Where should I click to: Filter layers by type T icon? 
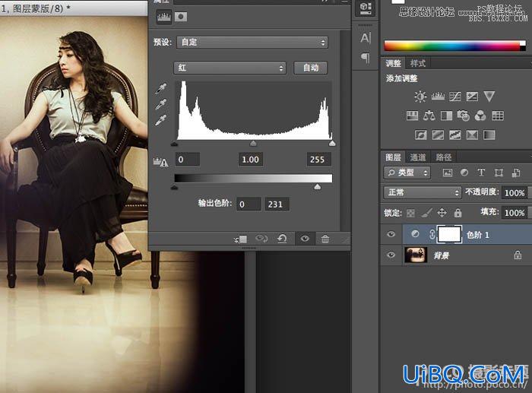(481, 173)
